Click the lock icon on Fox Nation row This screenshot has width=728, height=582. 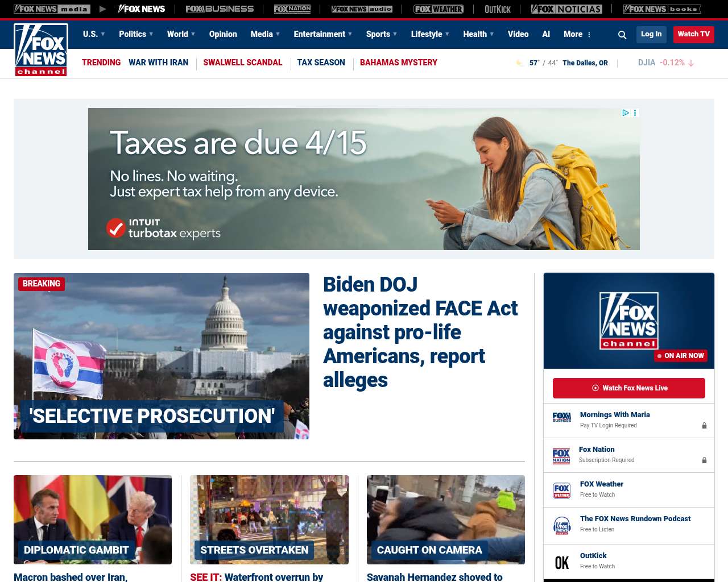pos(704,460)
